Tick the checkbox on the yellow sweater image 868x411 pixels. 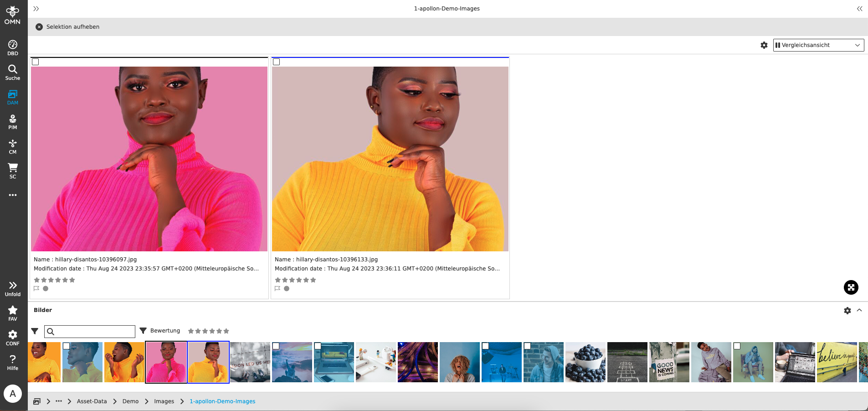click(x=277, y=62)
